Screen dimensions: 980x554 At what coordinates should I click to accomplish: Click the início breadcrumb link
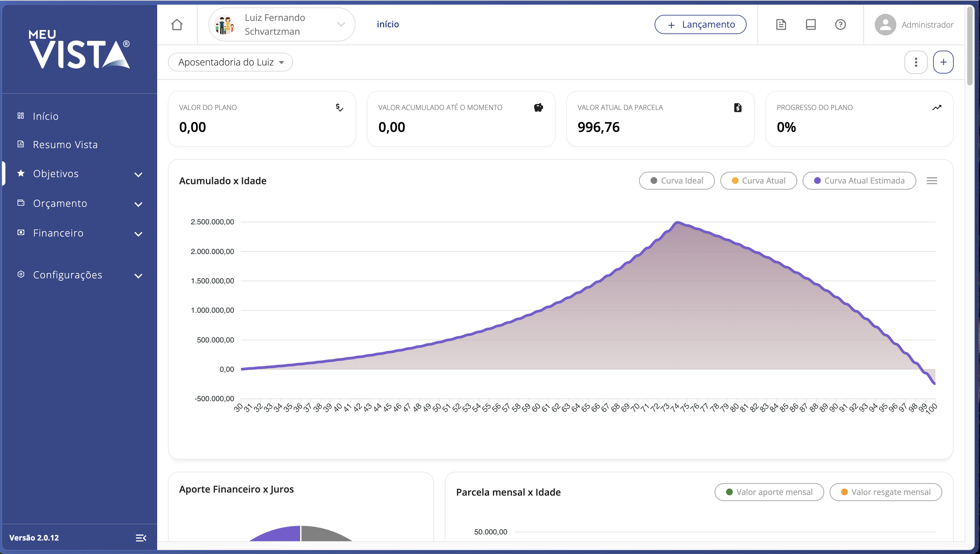click(388, 24)
